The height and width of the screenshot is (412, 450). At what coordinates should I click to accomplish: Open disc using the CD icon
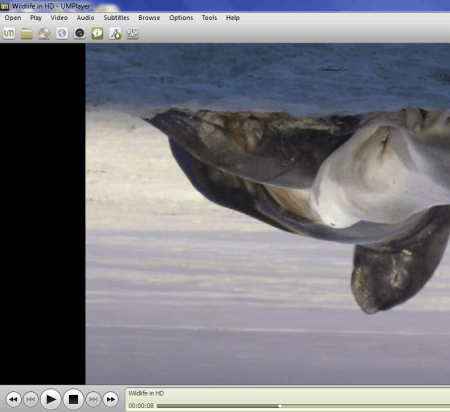coord(44,33)
